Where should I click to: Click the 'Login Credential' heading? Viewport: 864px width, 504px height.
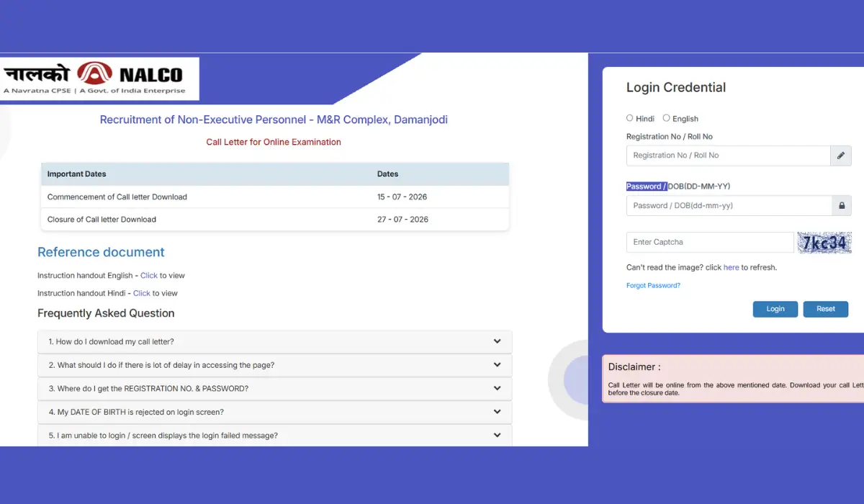676,88
